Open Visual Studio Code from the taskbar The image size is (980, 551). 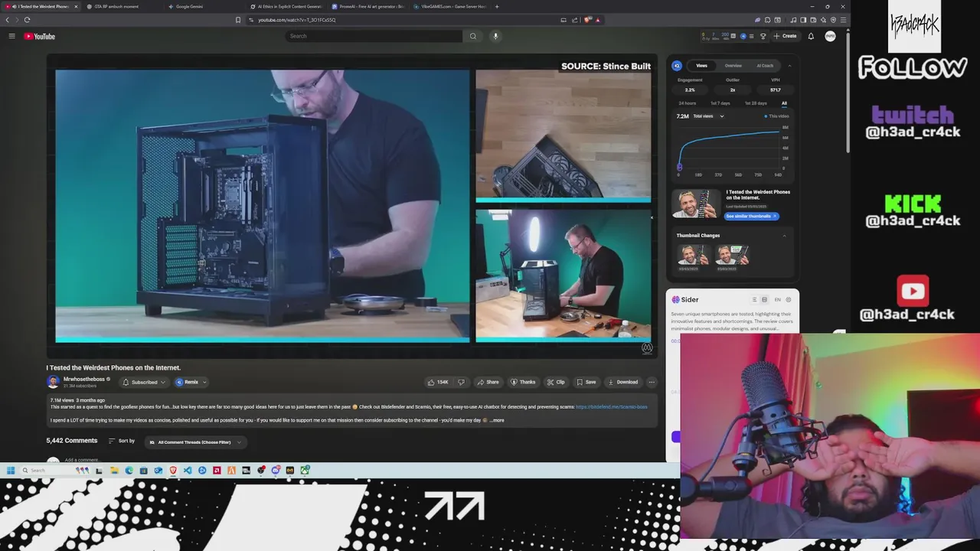[188, 471]
